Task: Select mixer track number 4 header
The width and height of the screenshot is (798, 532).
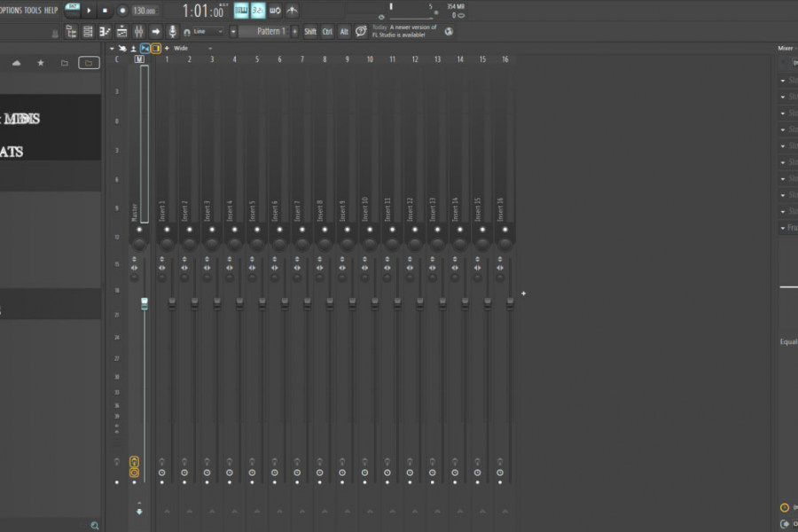Action: [235, 59]
